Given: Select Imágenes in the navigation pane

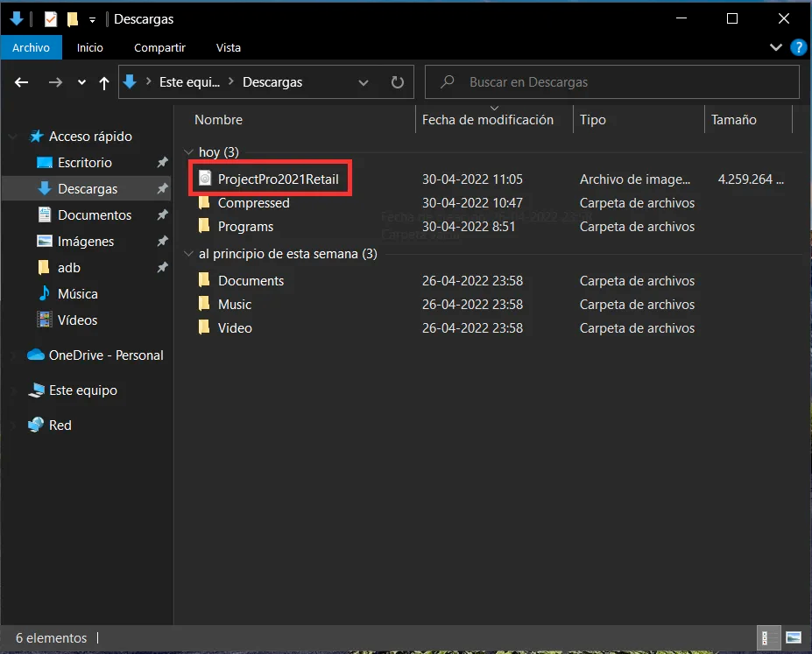Looking at the screenshot, I should [86, 241].
